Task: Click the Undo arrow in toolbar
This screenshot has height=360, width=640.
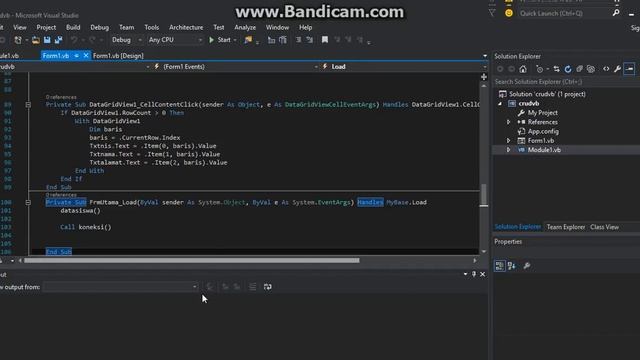Action: click(74, 40)
